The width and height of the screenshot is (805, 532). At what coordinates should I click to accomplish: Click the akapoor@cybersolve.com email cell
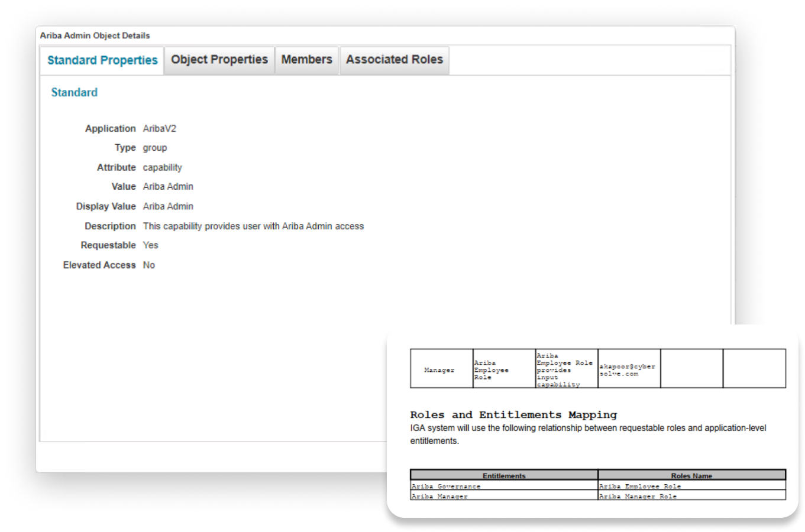628,370
